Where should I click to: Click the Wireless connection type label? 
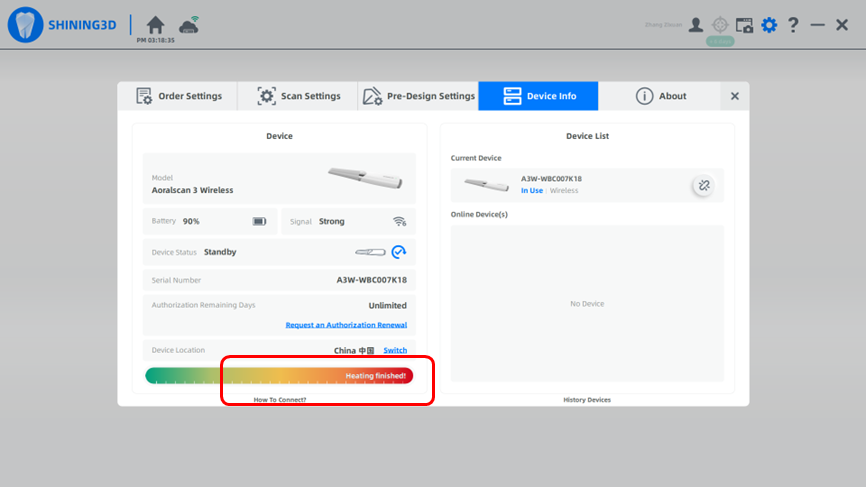pyautogui.click(x=564, y=190)
